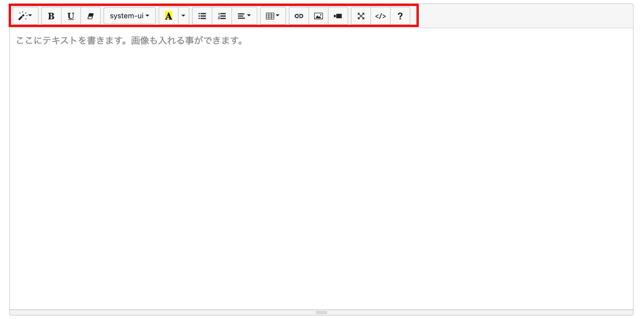
Task: Open the table insert grid dropdown
Action: [x=273, y=16]
